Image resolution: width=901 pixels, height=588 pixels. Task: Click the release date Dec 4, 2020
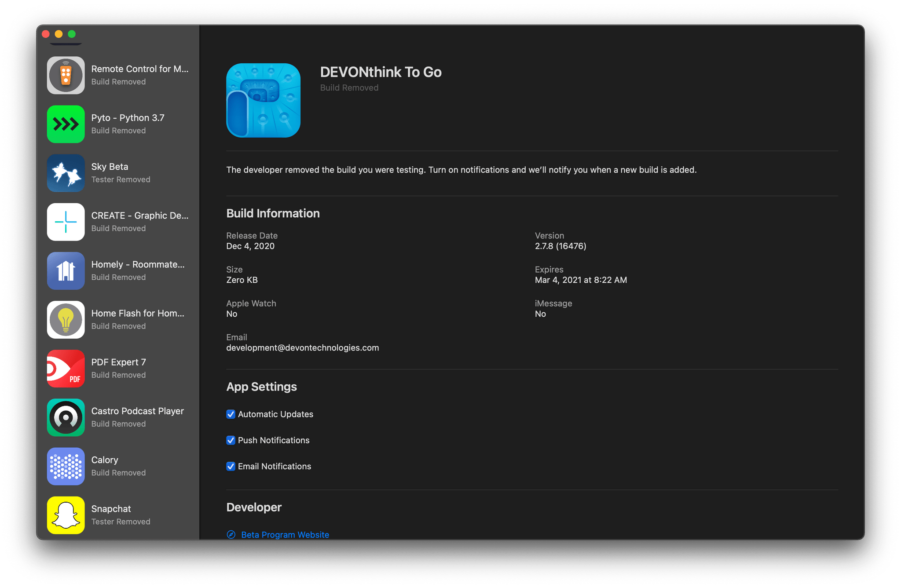click(250, 246)
